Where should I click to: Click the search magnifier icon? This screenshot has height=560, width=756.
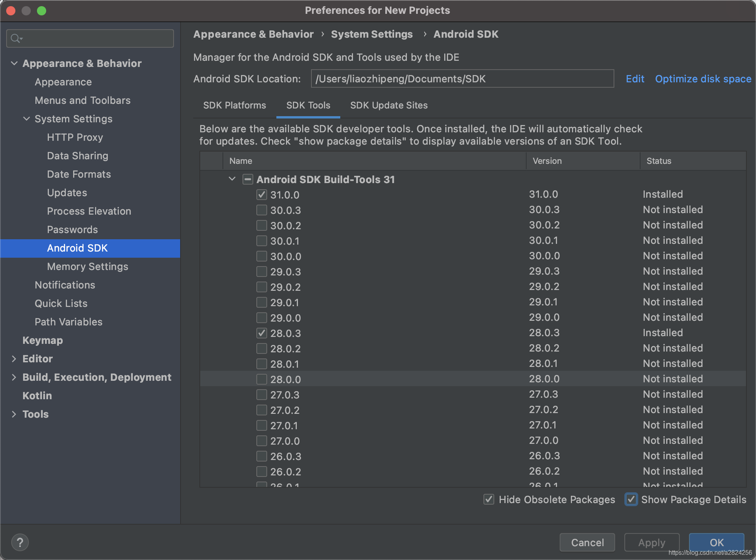coord(15,38)
